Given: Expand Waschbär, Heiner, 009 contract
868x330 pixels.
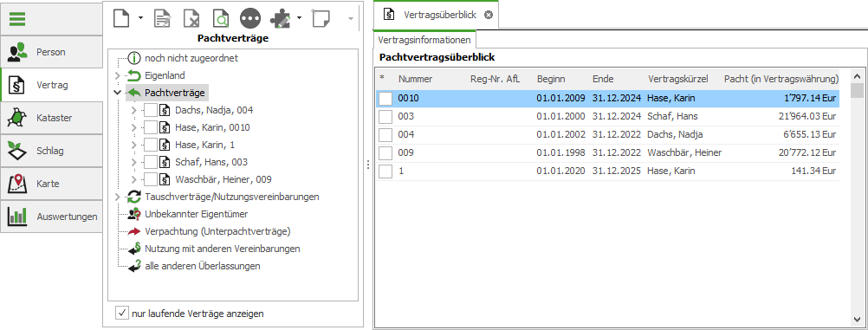Looking at the screenshot, I should point(133,179).
